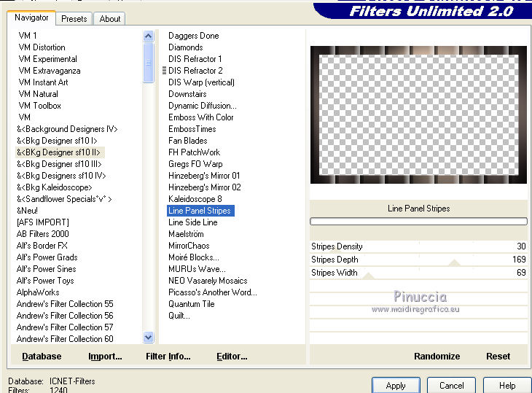Choose Kaleidoscope 8 filter
532x393 pixels.
(195, 199)
